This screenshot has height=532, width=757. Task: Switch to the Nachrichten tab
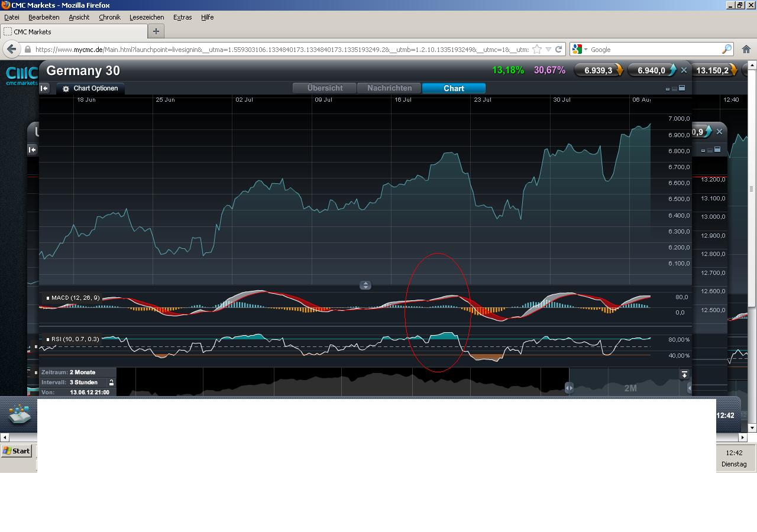click(x=389, y=88)
